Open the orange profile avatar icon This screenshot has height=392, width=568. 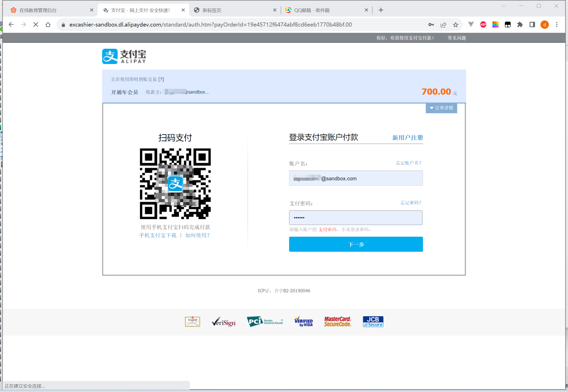[x=544, y=24]
